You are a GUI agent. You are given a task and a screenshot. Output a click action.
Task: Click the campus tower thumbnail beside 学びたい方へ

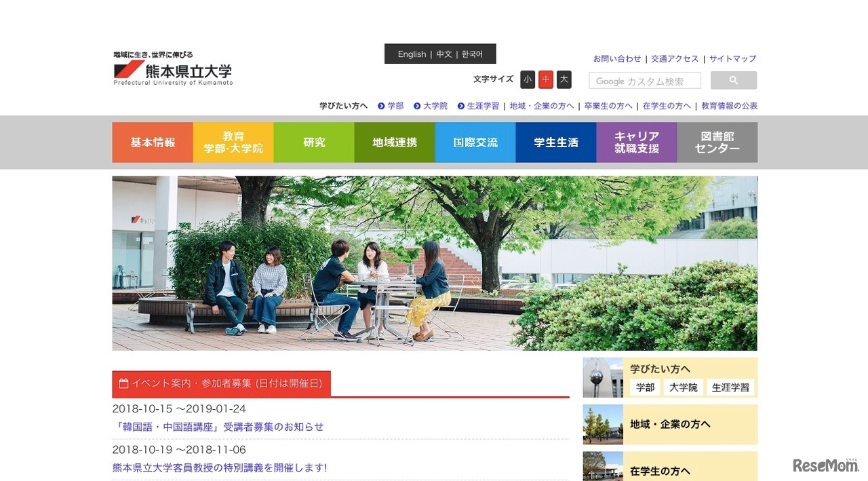tap(602, 377)
